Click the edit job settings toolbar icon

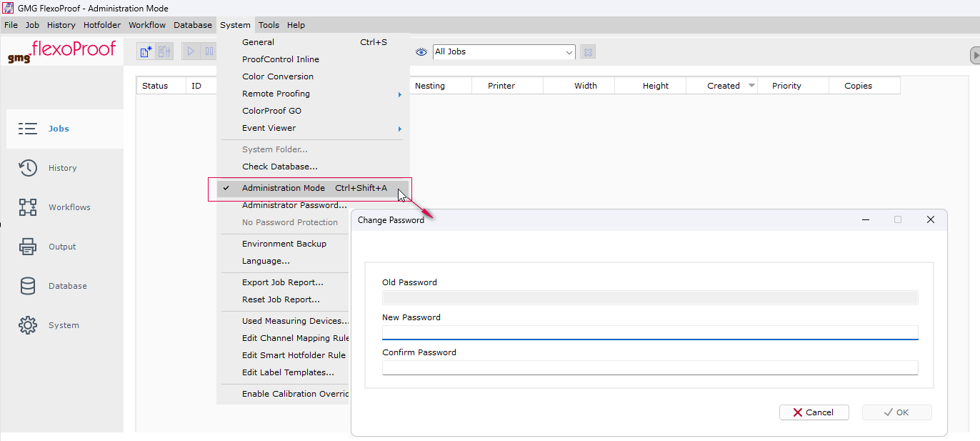tap(164, 51)
